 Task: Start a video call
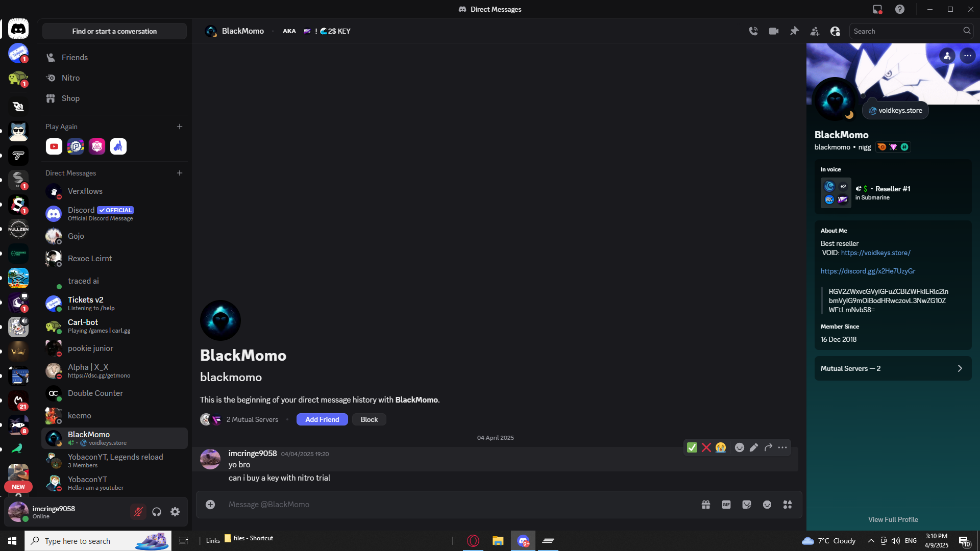774,31
